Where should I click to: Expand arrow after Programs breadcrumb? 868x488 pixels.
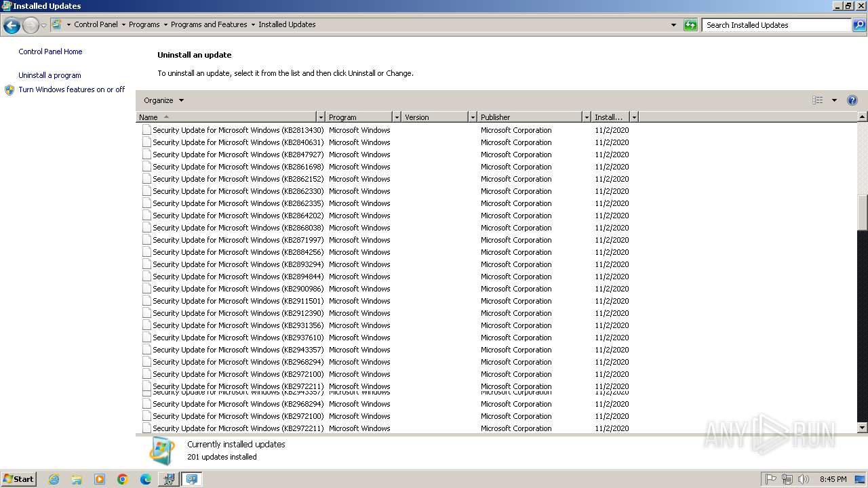coord(165,24)
